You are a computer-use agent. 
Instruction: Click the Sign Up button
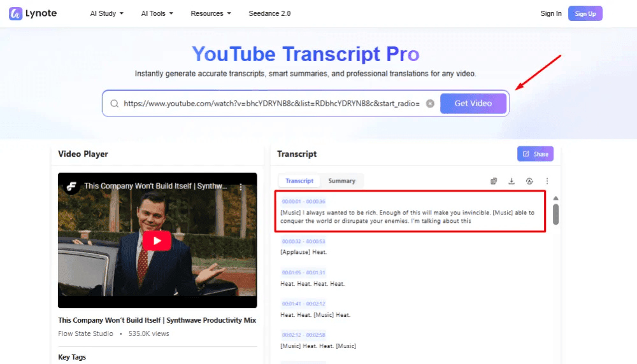pos(585,13)
